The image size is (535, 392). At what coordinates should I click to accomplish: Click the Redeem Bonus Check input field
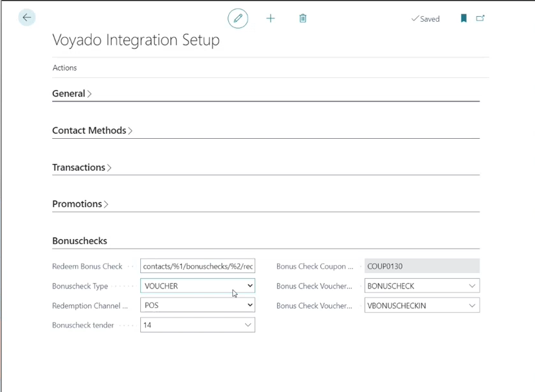(197, 266)
